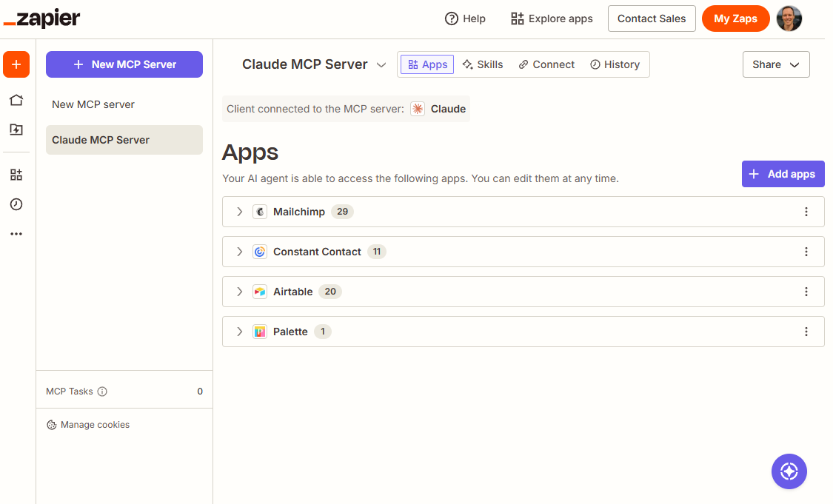Open the three-dot more icon in sidebar
Viewport: 833px width, 504px height.
tap(16, 234)
